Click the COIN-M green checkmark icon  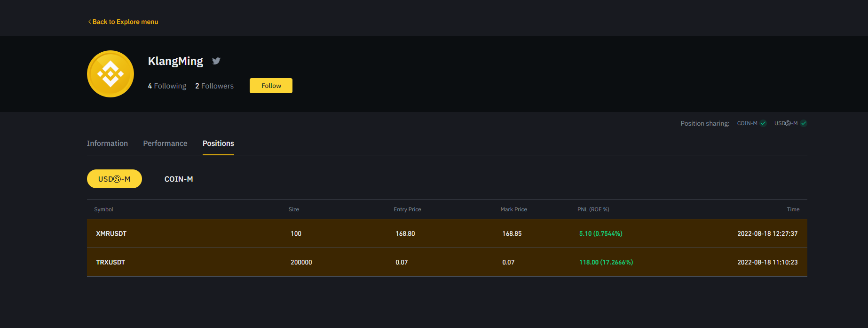click(763, 123)
